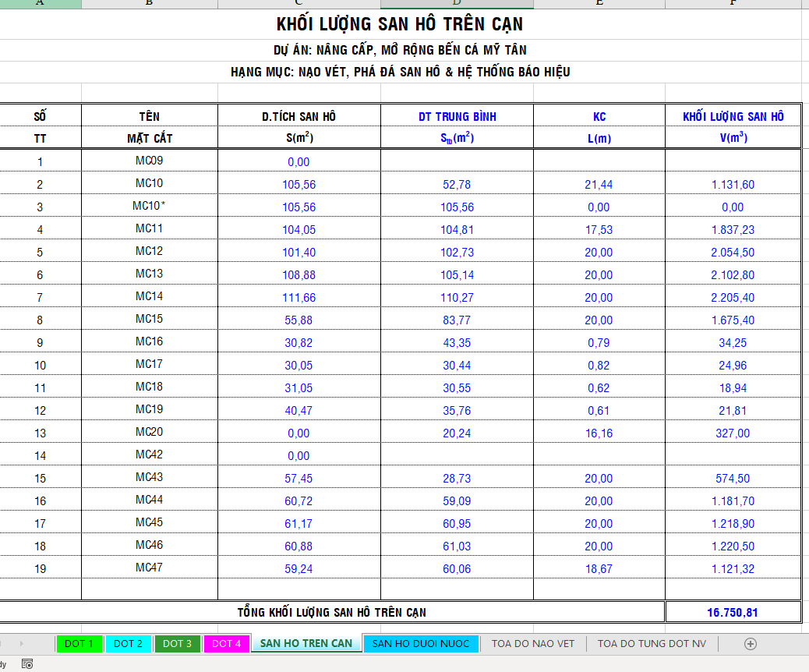Click macro recording icon in status bar
Screen dimensions: 809x672
point(27,663)
